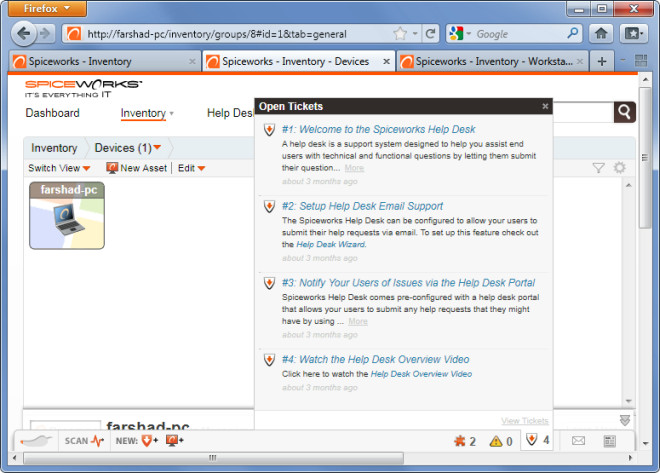Image resolution: width=660 pixels, height=473 pixels.
Task: Open the Edit dropdown menu
Action: (x=191, y=168)
